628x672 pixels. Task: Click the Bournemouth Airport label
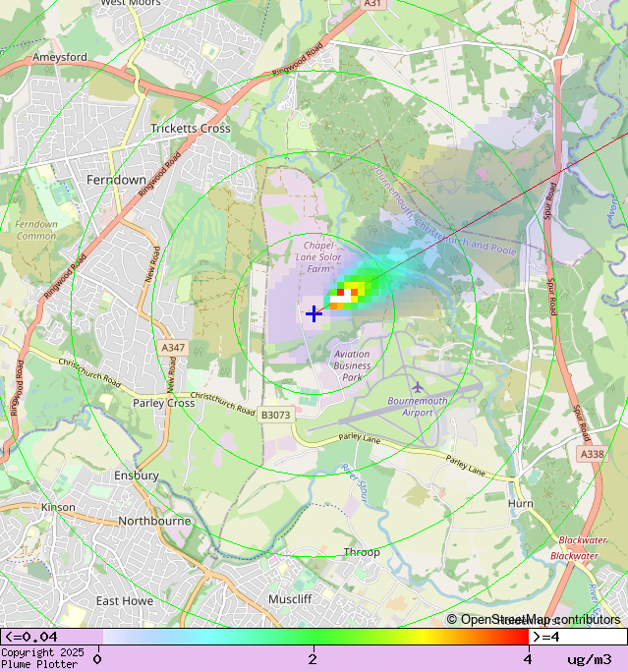[x=417, y=407]
